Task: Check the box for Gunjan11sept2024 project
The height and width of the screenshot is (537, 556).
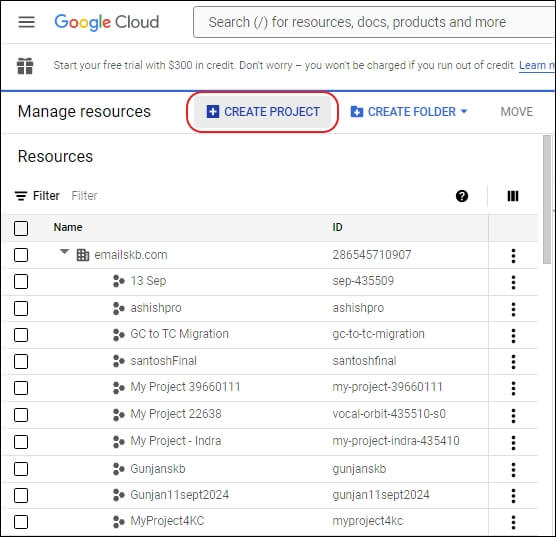Action: tap(21, 496)
